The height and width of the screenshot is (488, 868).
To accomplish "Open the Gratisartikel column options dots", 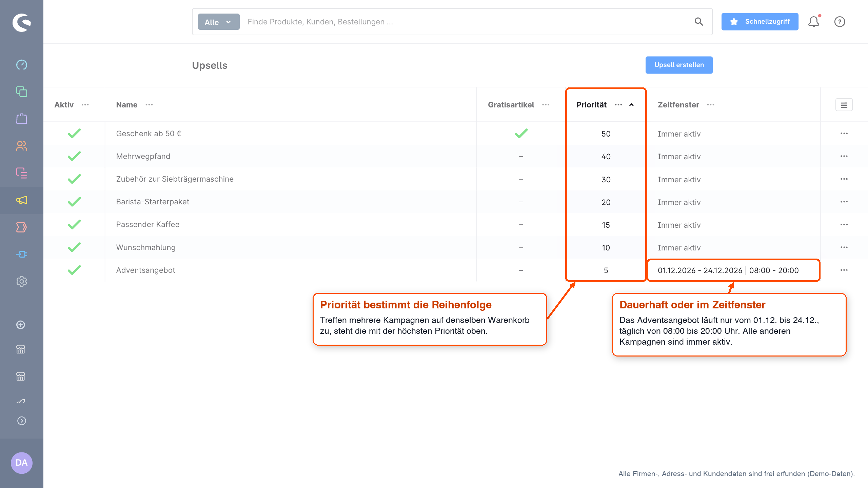I will point(546,105).
